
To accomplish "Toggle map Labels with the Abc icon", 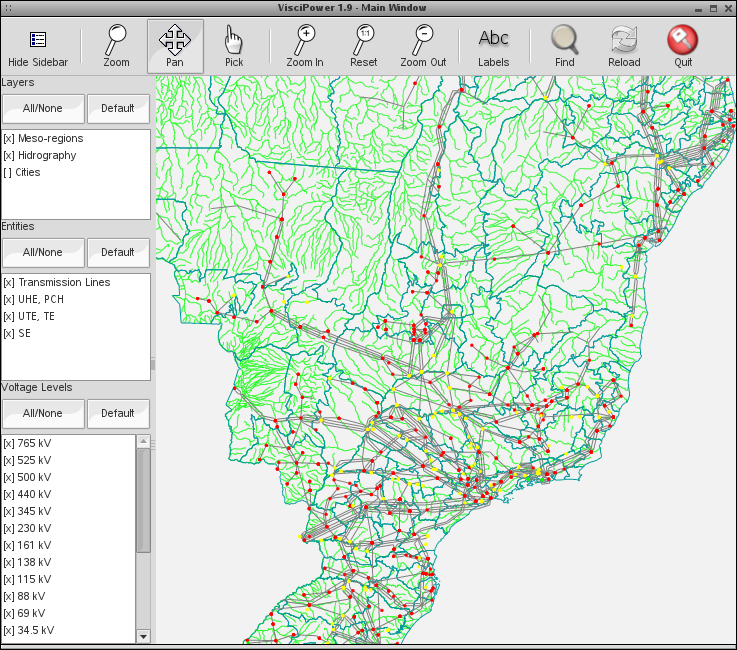I will [494, 38].
